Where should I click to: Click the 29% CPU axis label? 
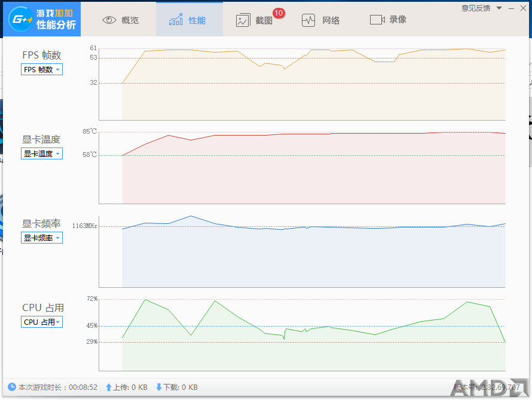(x=92, y=341)
